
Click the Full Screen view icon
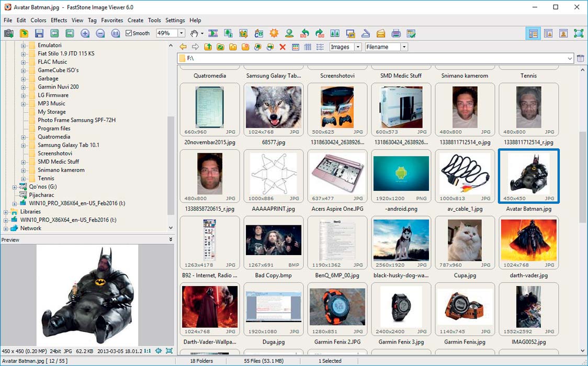579,33
